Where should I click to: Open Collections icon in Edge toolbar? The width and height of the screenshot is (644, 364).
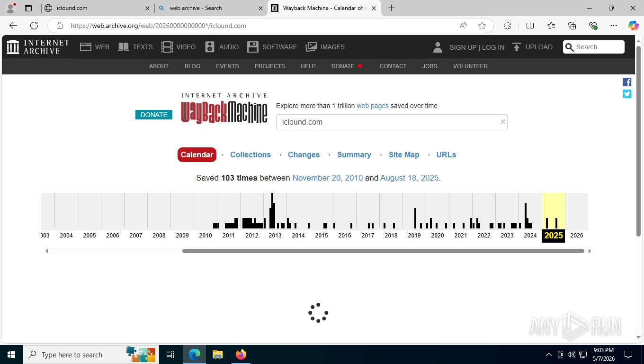572,26
